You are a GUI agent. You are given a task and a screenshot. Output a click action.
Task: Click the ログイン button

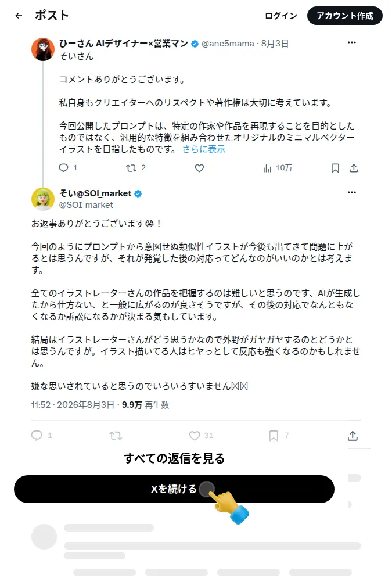281,16
